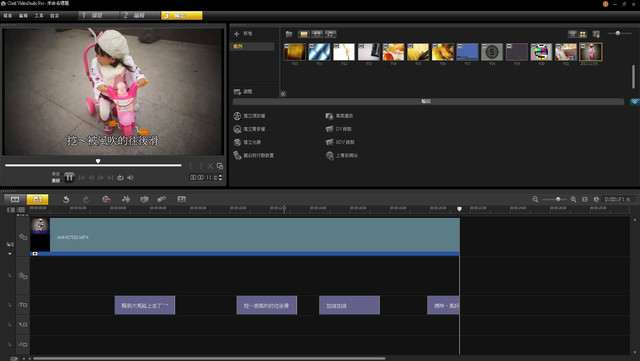Click the Browse button in library panel
This screenshot has height=361, width=640.
(243, 92)
